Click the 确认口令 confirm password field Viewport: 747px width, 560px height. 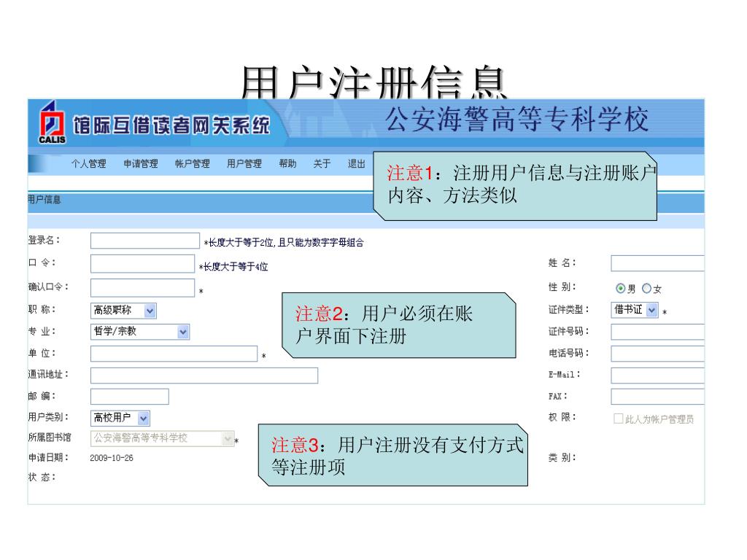(142, 287)
